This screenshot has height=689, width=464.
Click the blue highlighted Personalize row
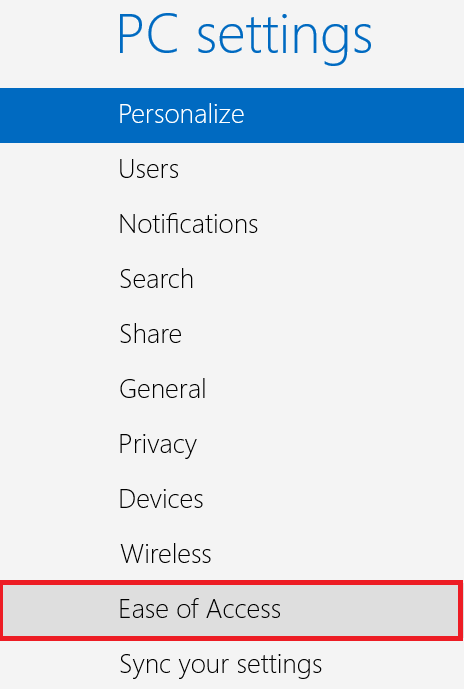point(232,115)
